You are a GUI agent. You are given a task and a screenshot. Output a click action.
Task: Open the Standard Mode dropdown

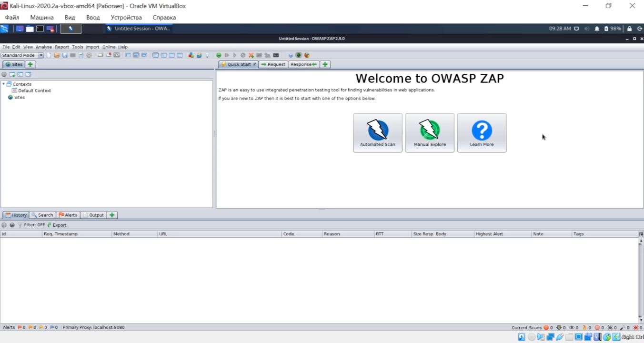pyautogui.click(x=22, y=55)
